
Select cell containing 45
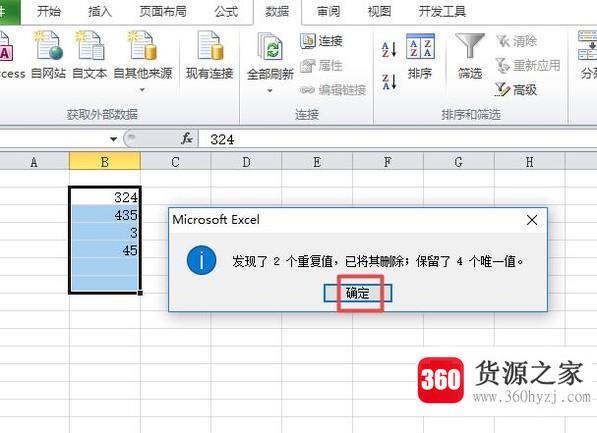[x=105, y=250]
